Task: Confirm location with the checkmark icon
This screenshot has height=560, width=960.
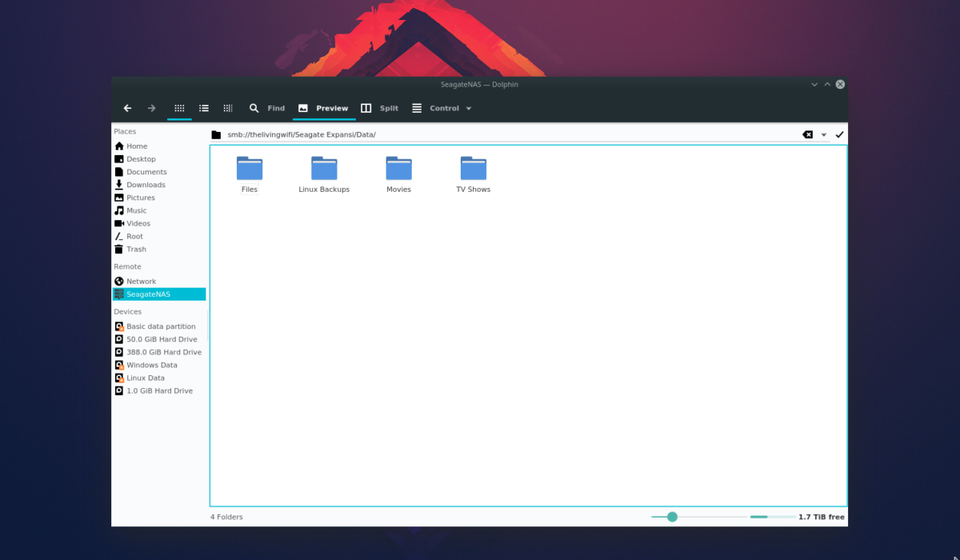Action: coord(839,134)
